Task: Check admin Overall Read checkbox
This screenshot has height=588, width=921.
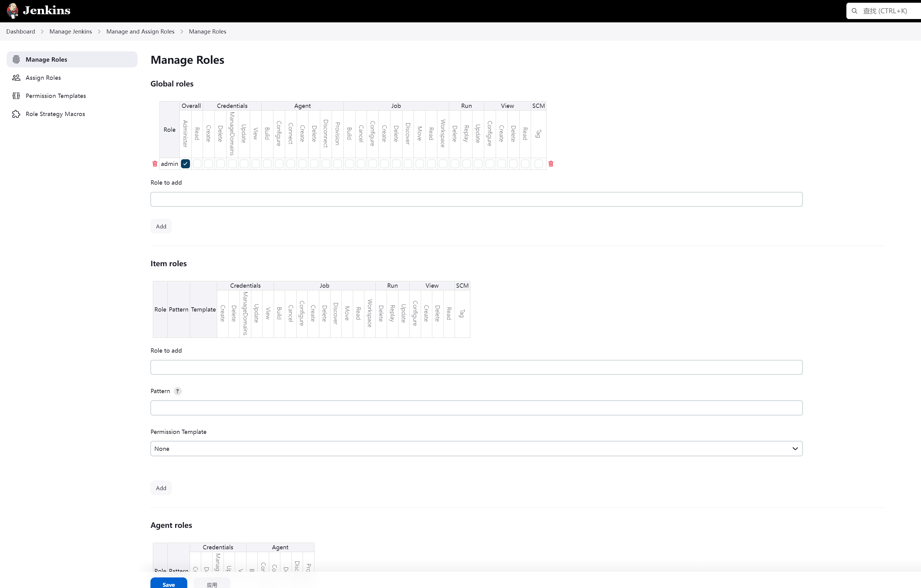Action: 197,164
